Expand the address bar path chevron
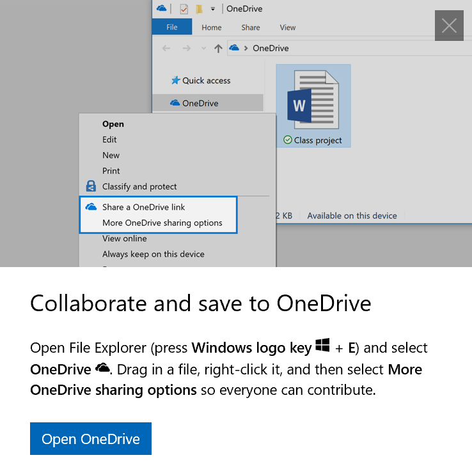 tap(246, 48)
